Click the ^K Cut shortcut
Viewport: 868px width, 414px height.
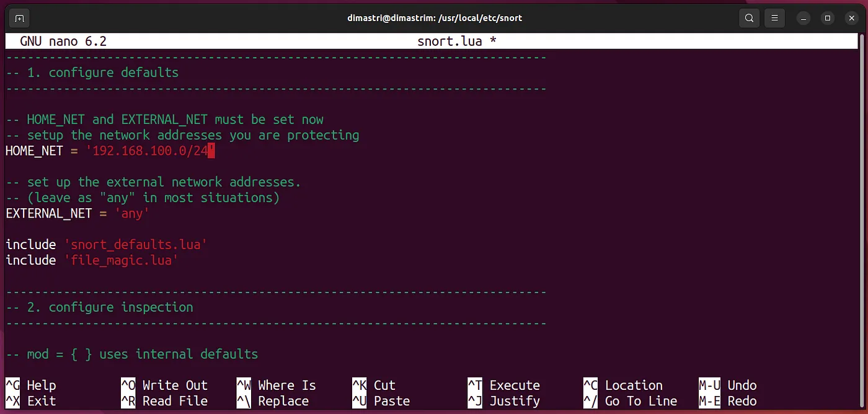[x=374, y=385]
